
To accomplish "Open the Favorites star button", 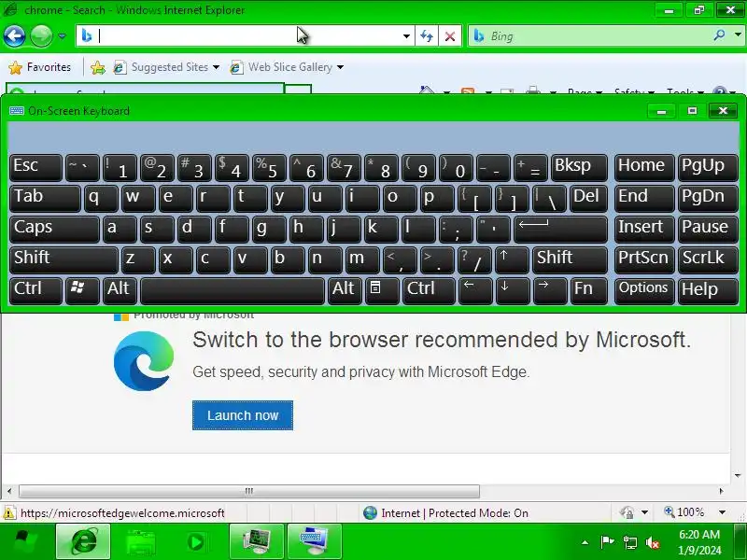I will 40,67.
